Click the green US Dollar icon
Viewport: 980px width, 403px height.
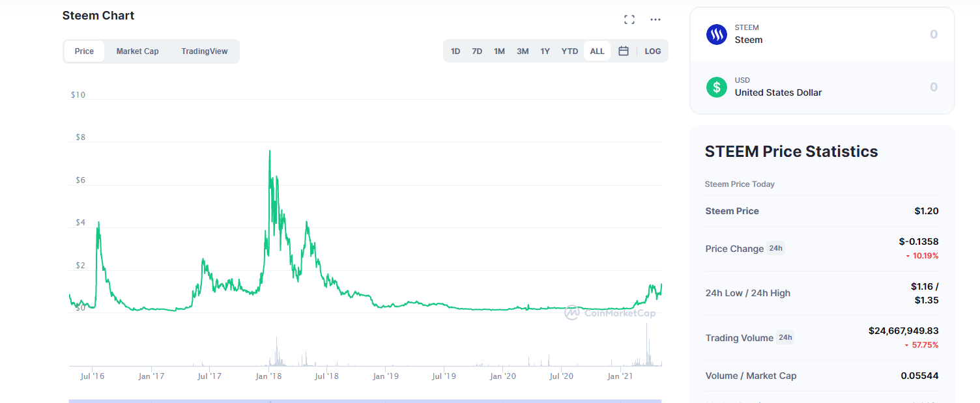point(717,87)
